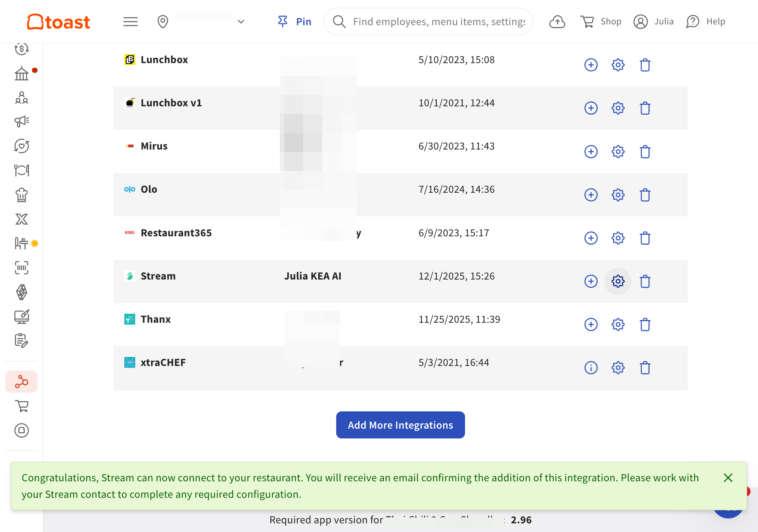The image size is (758, 532).
Task: Open Julia user account menu
Action: pos(654,22)
